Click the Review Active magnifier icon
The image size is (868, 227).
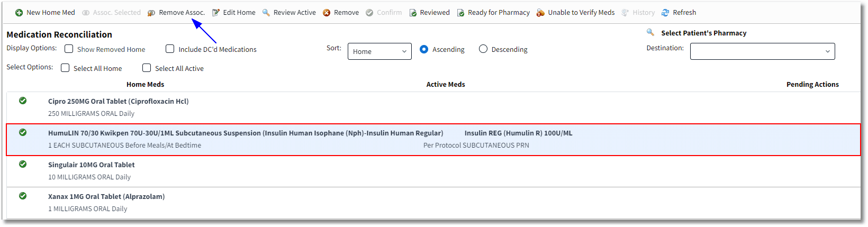[266, 12]
